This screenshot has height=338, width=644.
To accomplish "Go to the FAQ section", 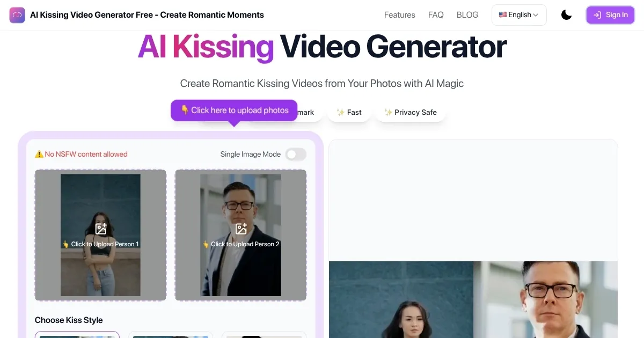I will (x=436, y=15).
